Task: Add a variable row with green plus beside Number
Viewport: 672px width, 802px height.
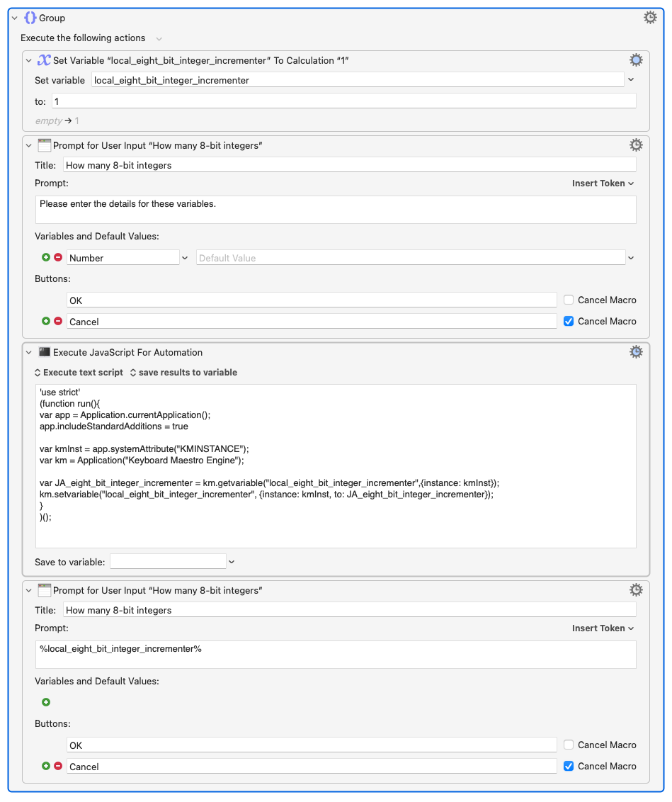Action: (46, 257)
